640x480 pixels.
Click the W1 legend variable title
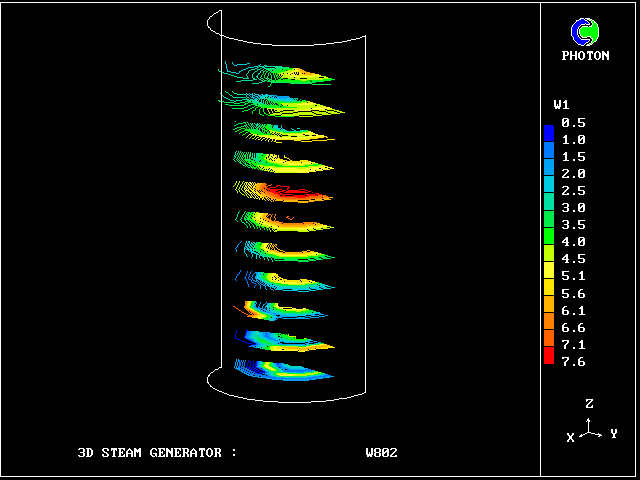point(561,105)
